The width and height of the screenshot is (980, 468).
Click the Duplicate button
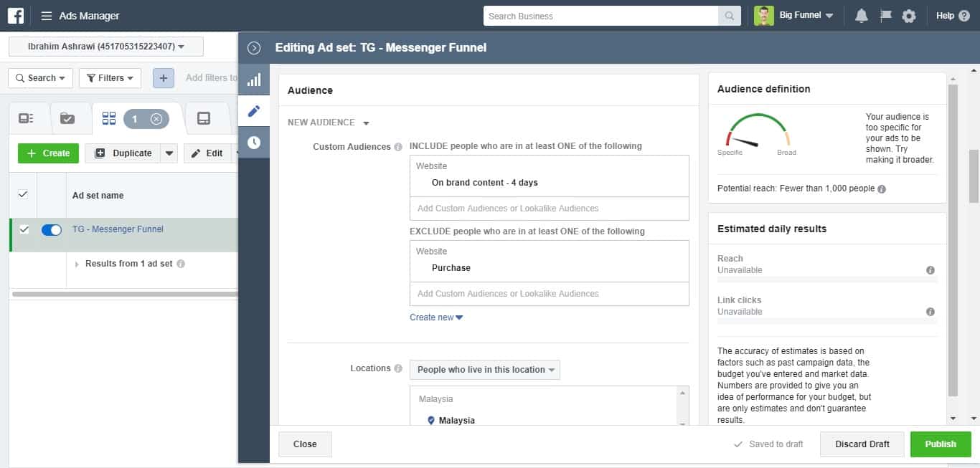coord(123,153)
